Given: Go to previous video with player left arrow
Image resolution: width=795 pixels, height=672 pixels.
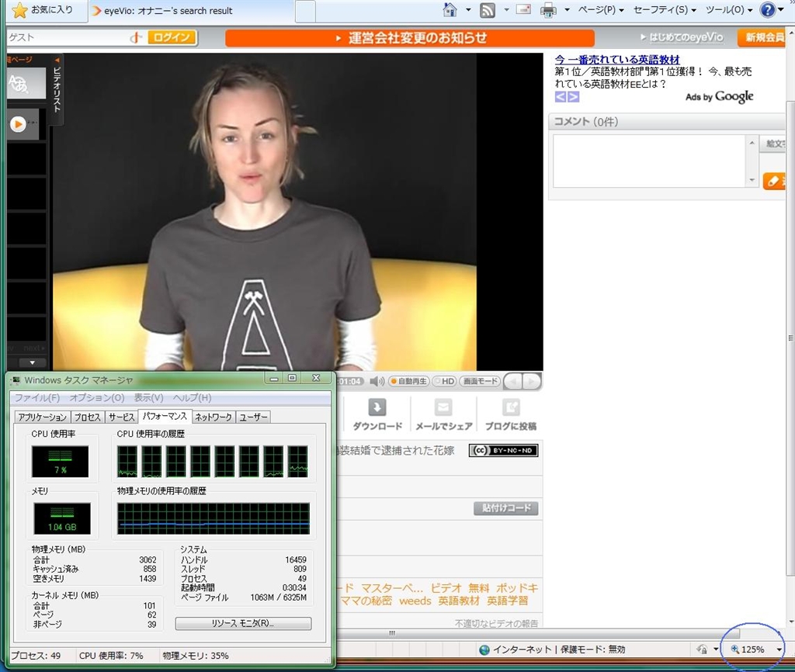Looking at the screenshot, I should click(513, 381).
